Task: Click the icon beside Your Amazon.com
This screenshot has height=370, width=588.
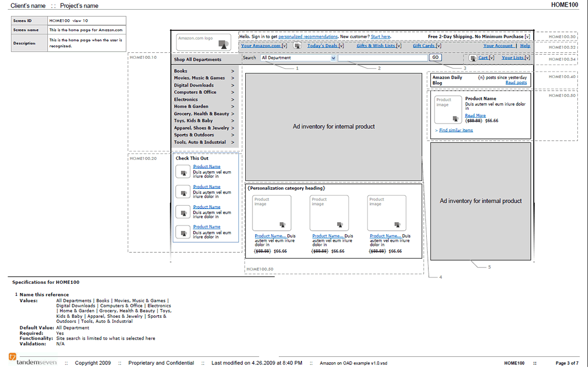Action: coord(298,46)
